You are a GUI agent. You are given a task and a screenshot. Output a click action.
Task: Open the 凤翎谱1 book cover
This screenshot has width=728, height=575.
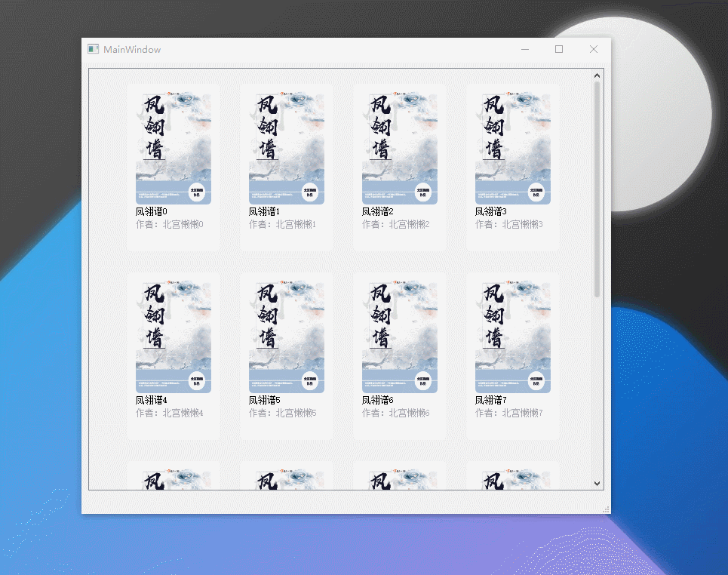[x=287, y=148]
